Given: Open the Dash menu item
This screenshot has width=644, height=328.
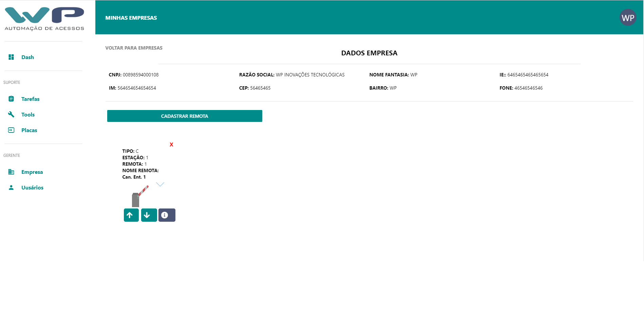Looking at the screenshot, I should (27, 57).
